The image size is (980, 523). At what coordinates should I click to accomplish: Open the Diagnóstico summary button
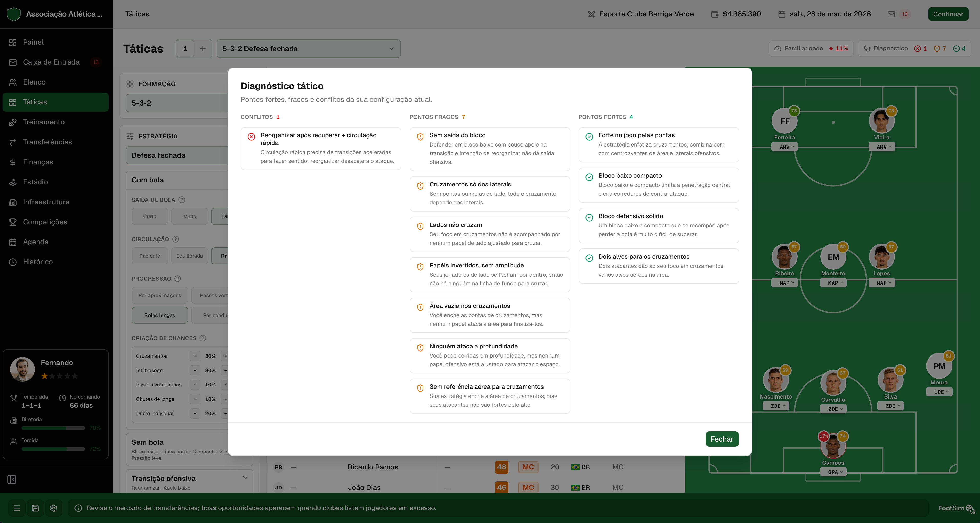(x=914, y=49)
